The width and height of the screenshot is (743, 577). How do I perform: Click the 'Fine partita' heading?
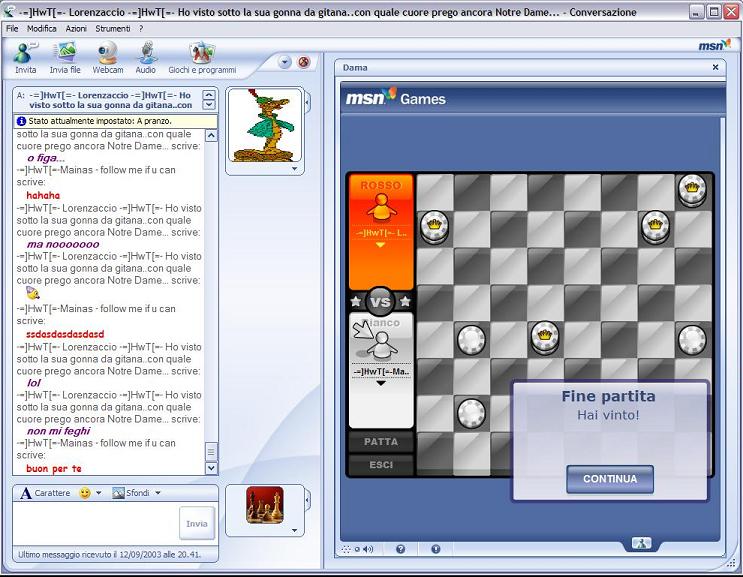click(x=608, y=396)
